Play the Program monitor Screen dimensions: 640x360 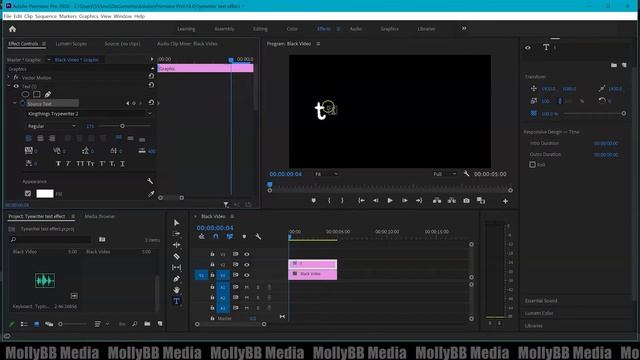pyautogui.click(x=390, y=200)
